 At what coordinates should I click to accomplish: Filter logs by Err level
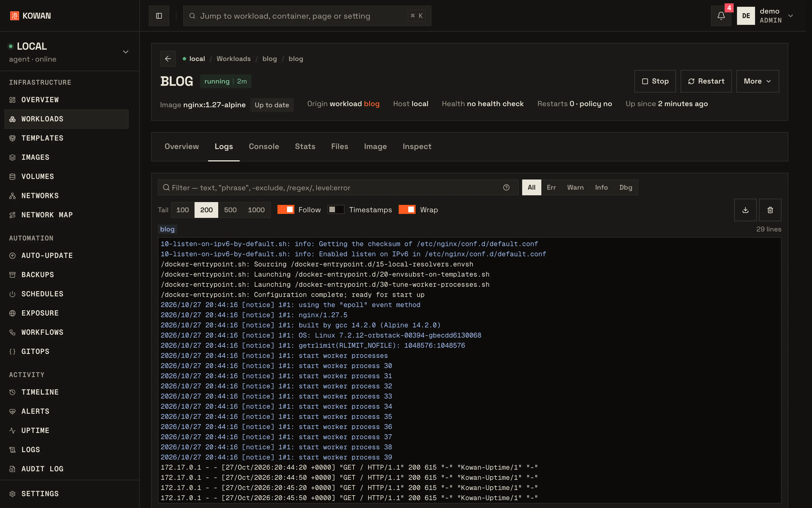click(x=551, y=187)
